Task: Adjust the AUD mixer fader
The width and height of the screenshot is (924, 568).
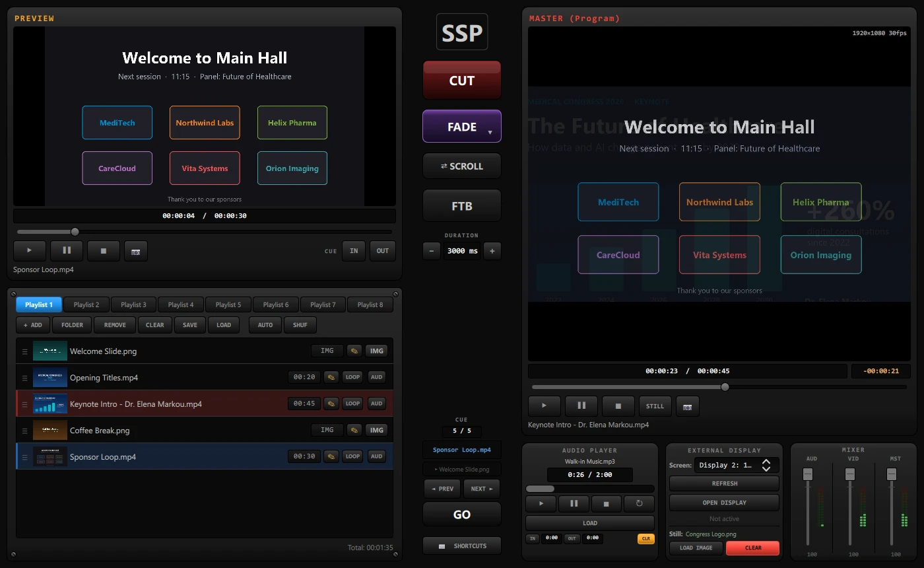Action: [808, 474]
